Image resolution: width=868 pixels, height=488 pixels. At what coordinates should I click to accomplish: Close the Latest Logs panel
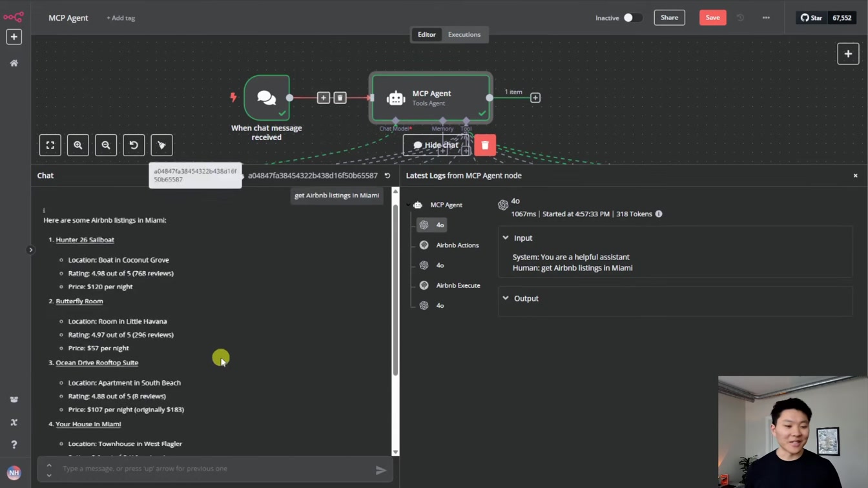(x=855, y=176)
